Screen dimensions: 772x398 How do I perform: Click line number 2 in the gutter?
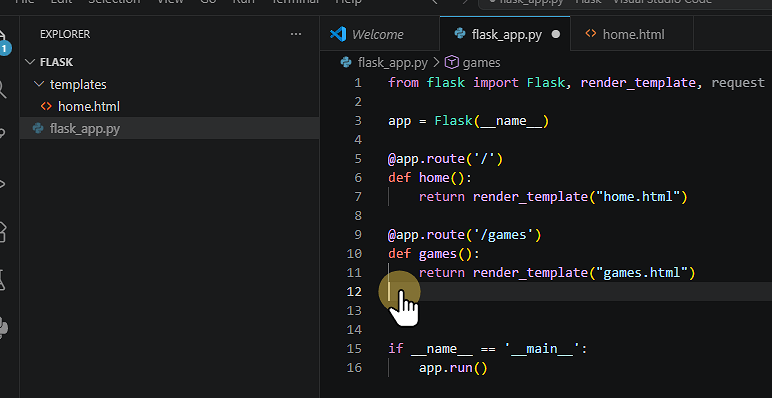[x=357, y=101]
